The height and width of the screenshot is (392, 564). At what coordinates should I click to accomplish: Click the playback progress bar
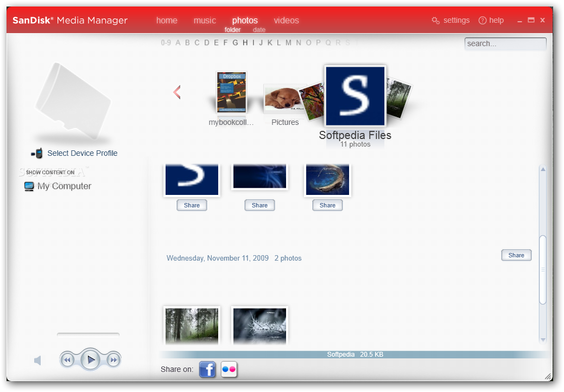pyautogui.click(x=88, y=334)
